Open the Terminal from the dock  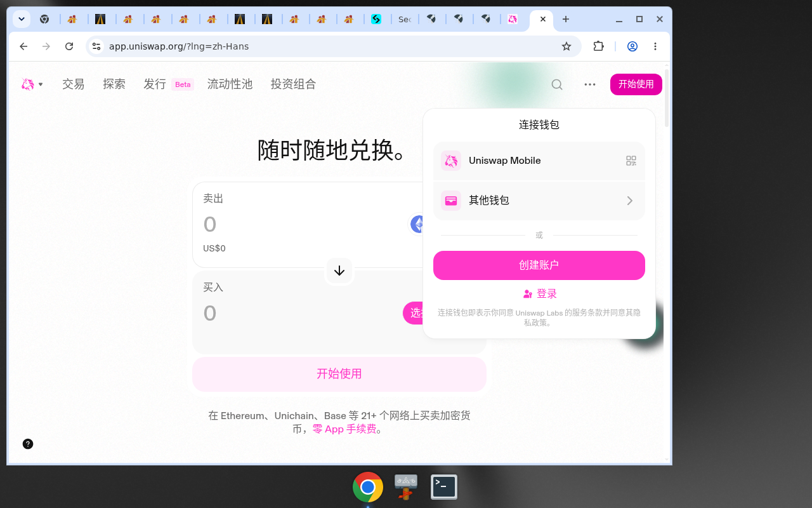pyautogui.click(x=444, y=487)
